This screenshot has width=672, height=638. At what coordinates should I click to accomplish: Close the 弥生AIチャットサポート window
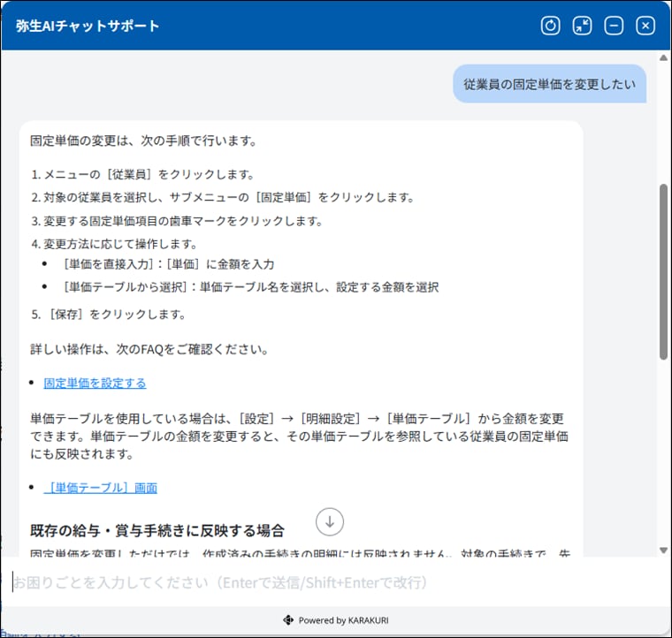pos(645,26)
